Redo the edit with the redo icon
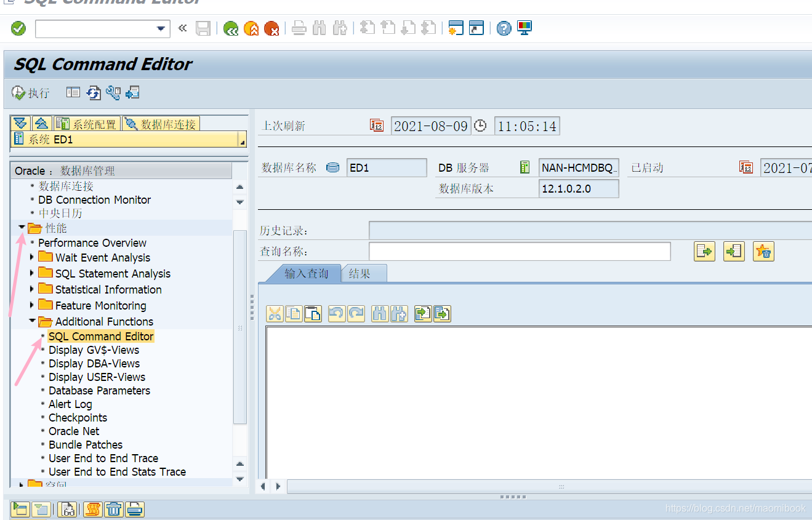812x520 pixels. tap(356, 313)
